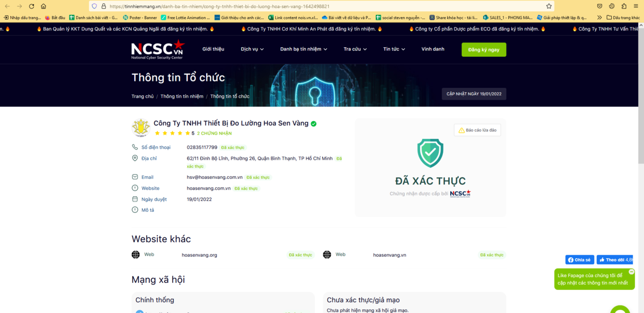The width and height of the screenshot is (644, 313).
Task: Open the hoasenvang.org website link
Action: tap(199, 255)
